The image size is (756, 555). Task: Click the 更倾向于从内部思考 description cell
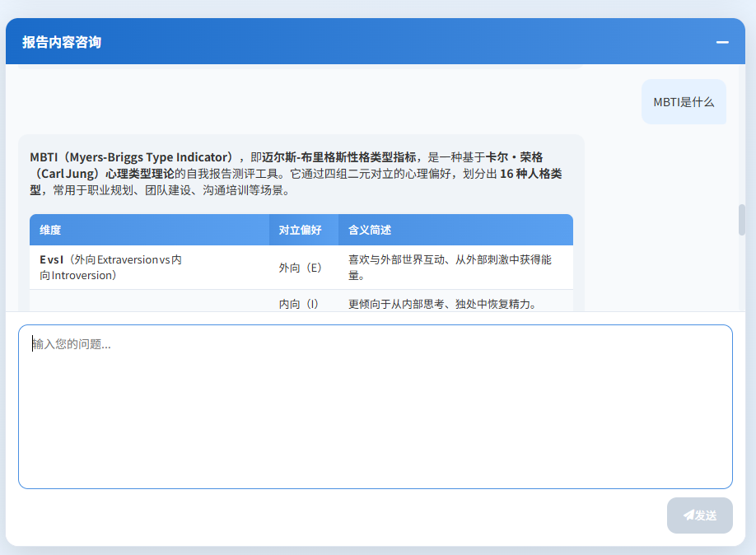442,304
